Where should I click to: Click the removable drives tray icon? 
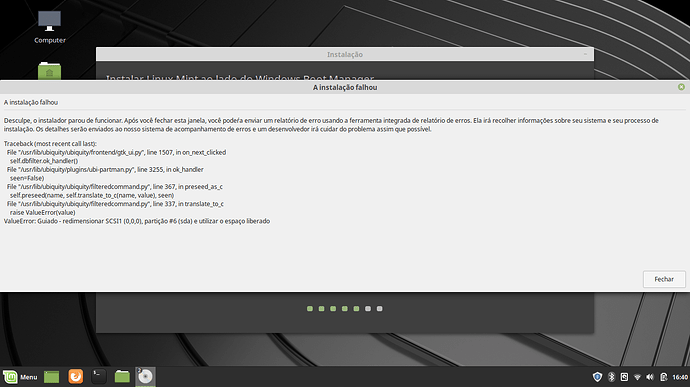(x=624, y=377)
